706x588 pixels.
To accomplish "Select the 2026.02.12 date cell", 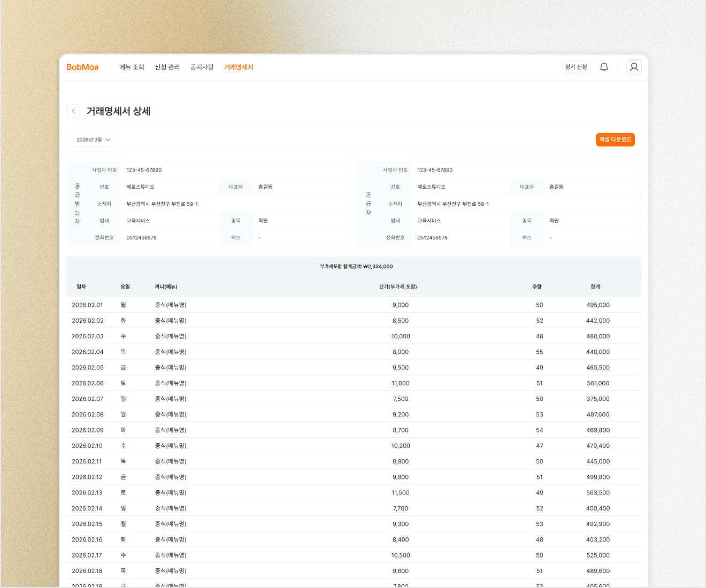I will pos(87,477).
